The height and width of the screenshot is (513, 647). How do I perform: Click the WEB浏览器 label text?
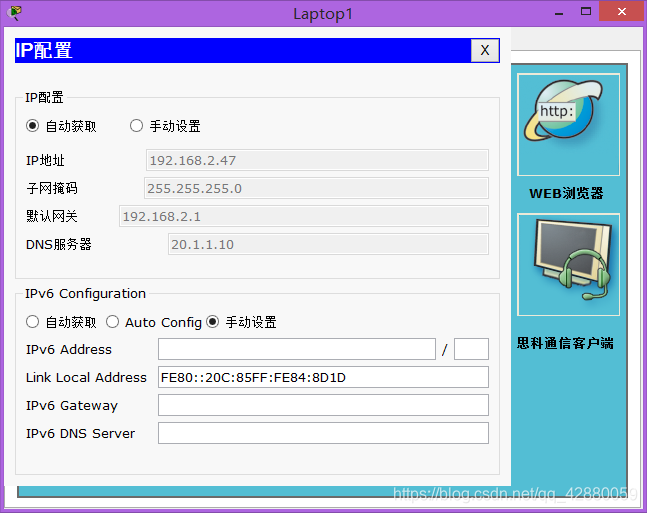pos(566,193)
